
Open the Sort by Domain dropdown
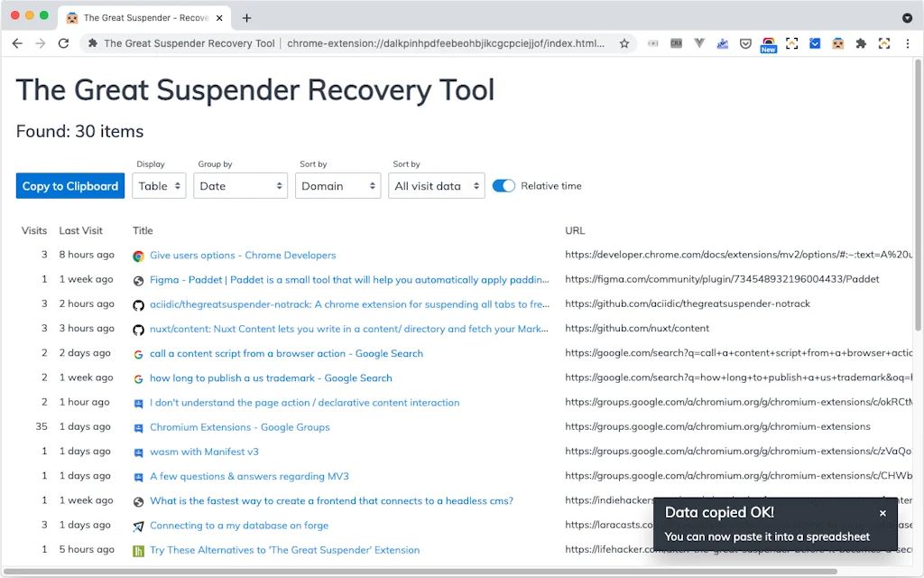(337, 186)
